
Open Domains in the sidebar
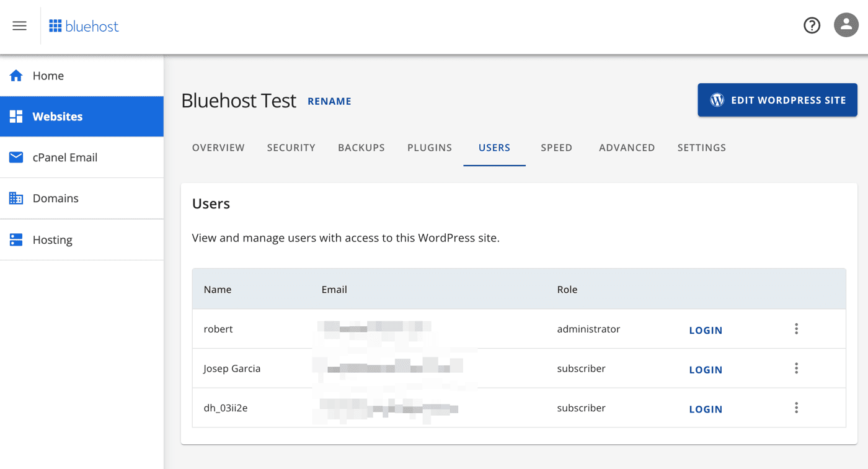[x=82, y=199]
